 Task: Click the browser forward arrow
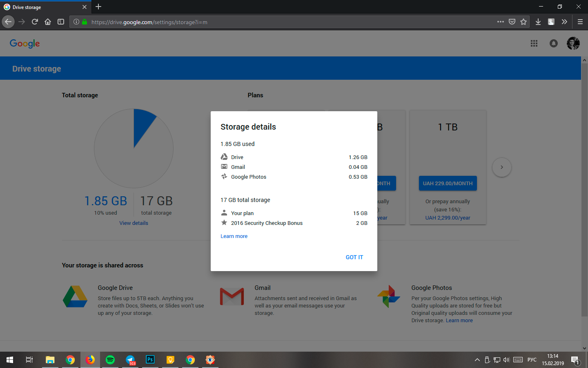point(22,22)
